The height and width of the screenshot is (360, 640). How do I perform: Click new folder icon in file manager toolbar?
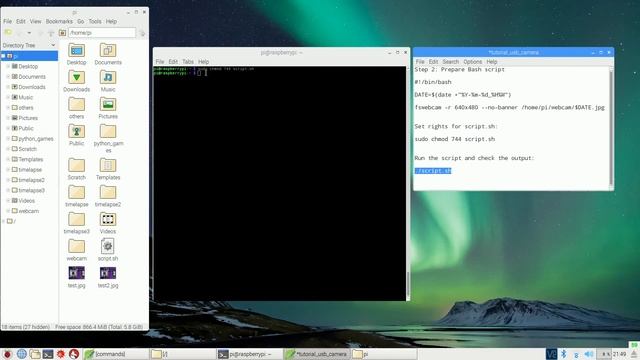[8, 32]
